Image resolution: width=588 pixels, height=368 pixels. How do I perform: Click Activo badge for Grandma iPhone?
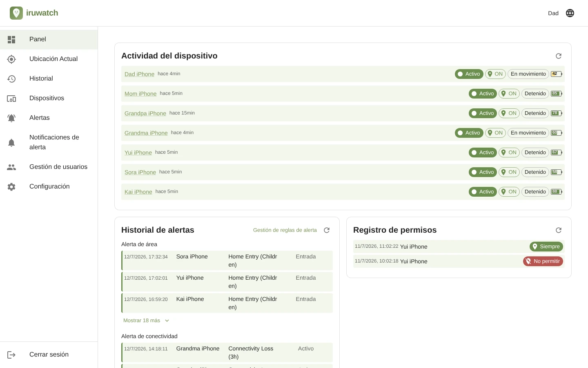[469, 133]
